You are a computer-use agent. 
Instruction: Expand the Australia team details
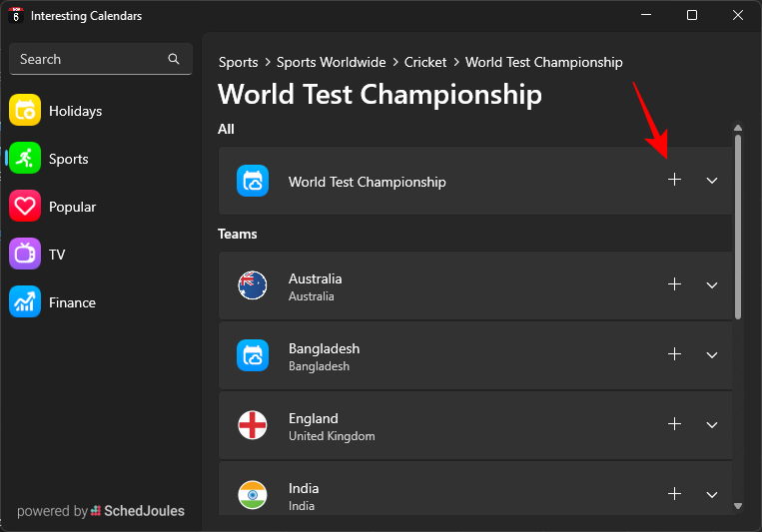tap(712, 285)
